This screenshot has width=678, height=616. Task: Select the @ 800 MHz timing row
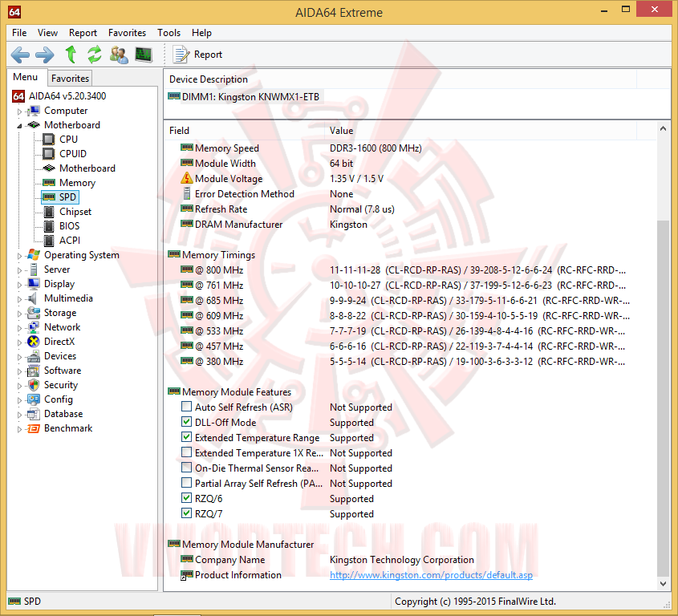(x=403, y=270)
